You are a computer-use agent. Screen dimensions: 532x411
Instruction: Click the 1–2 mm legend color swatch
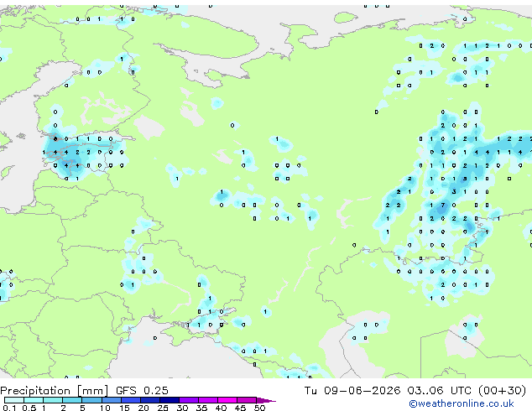53,400
